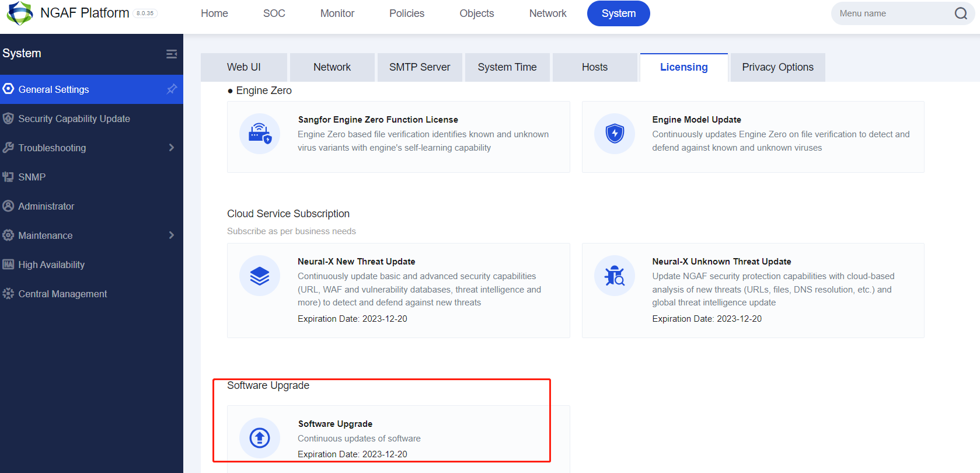Viewport: 980px width, 473px height.
Task: Click the Neural-X New Threat Update icon
Action: click(x=260, y=276)
